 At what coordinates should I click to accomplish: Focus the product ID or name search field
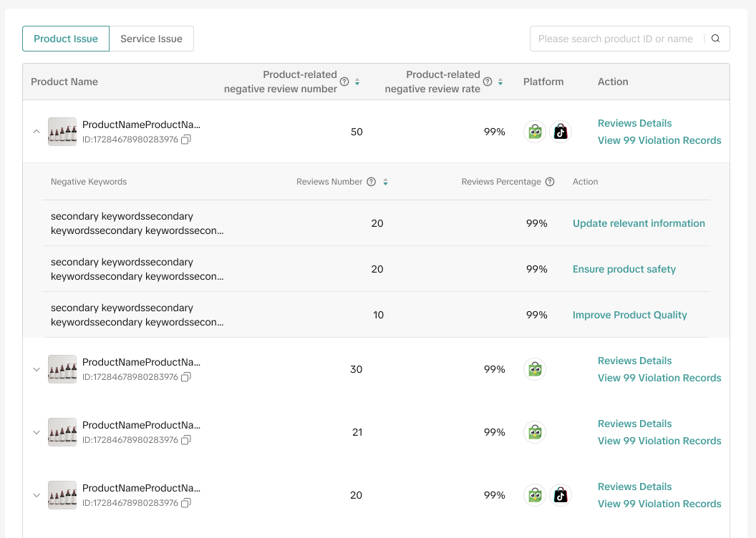616,39
